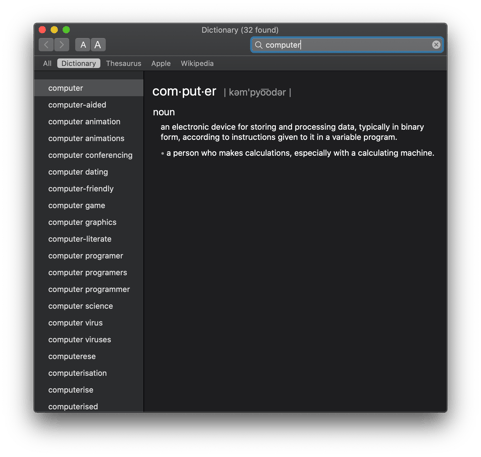Choose 'computerese' from the word list
481x457 pixels.
click(x=89, y=356)
